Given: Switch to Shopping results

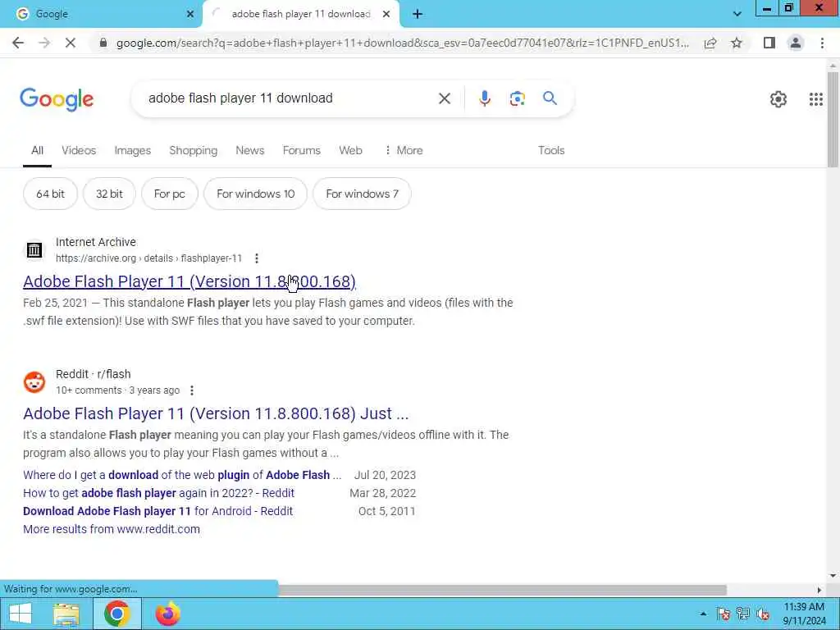Looking at the screenshot, I should [194, 151].
